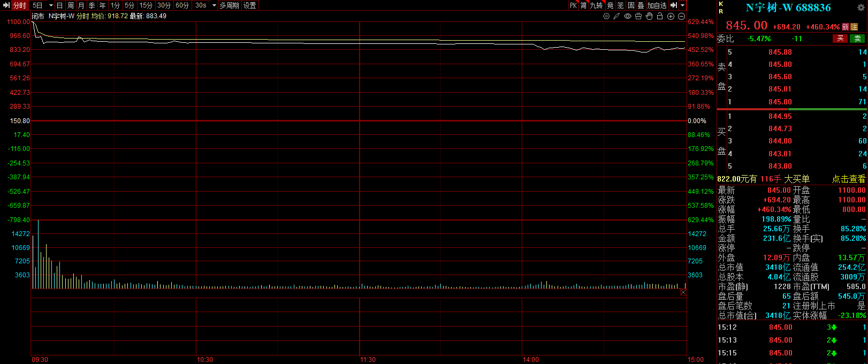Expand the 5日 period dropdown arrow
The image size is (868, 364).
51,5
